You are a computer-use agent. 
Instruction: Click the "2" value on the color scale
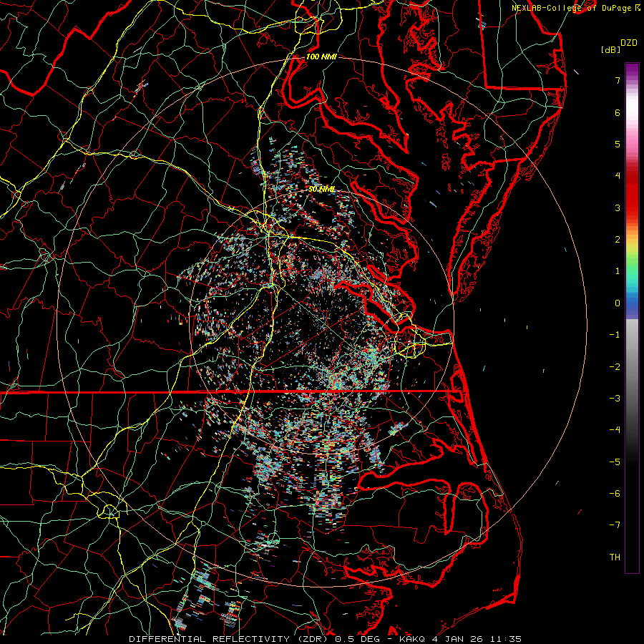coord(618,240)
